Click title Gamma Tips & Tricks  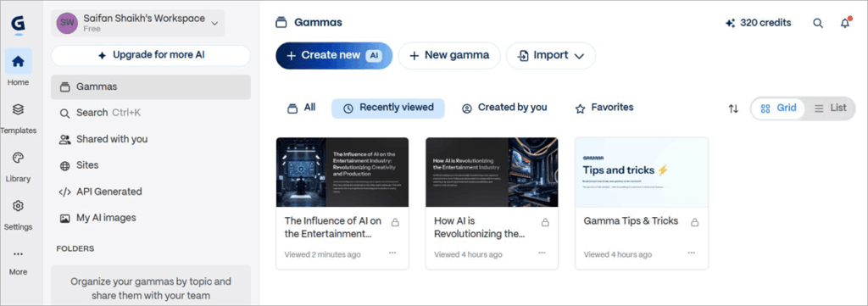point(631,220)
